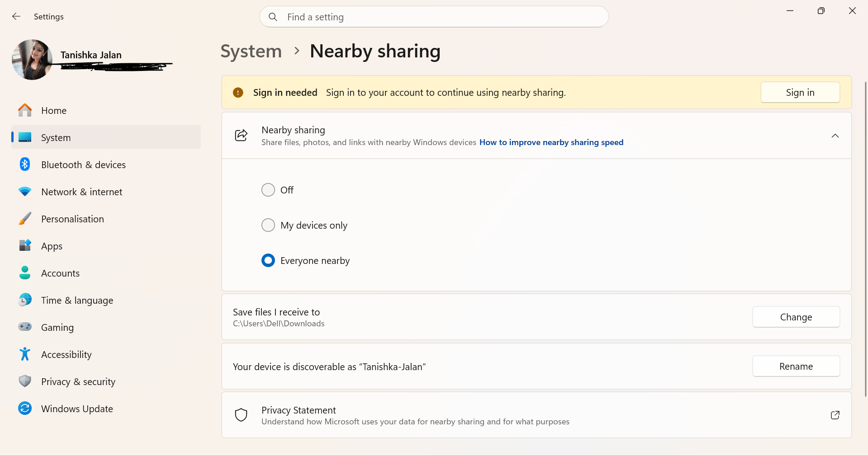Click the Rename device button
Screen dimensions: 868x456
pos(796,366)
